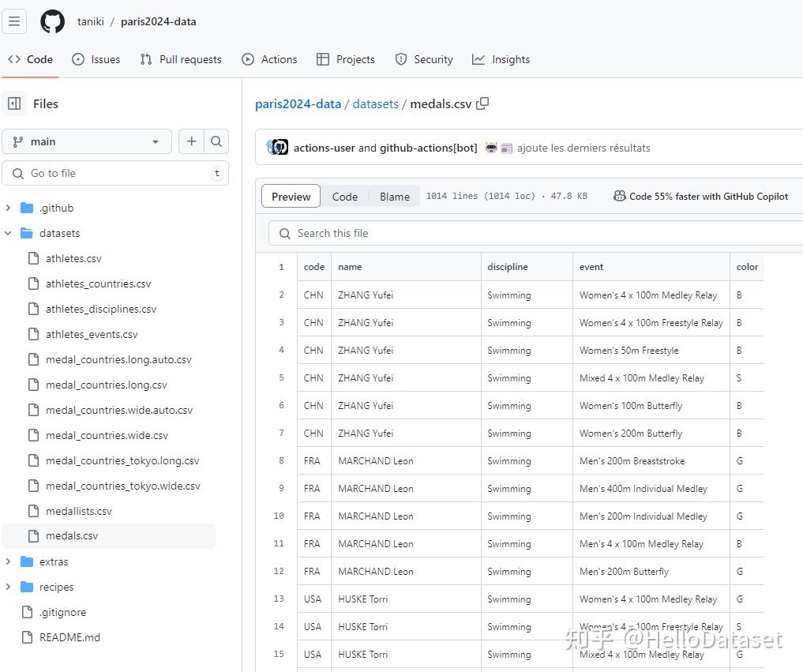This screenshot has width=803, height=672.
Task: Expand the .github folder
Action: pyautogui.click(x=9, y=208)
